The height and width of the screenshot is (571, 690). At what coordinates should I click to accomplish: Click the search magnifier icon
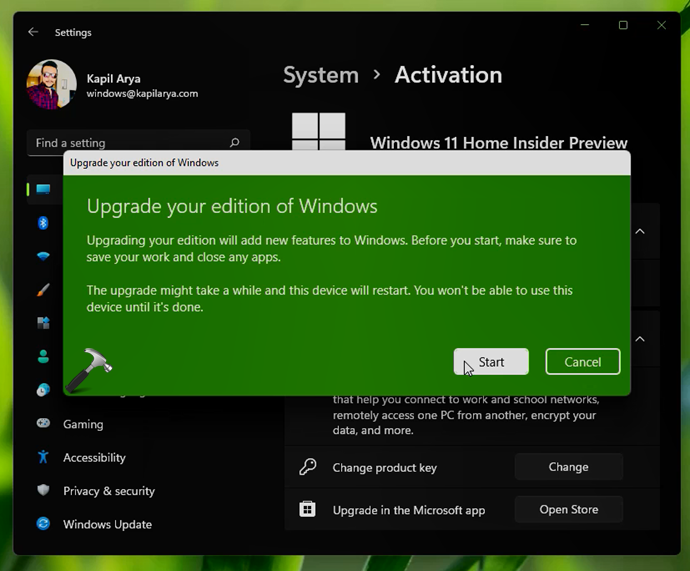(235, 143)
